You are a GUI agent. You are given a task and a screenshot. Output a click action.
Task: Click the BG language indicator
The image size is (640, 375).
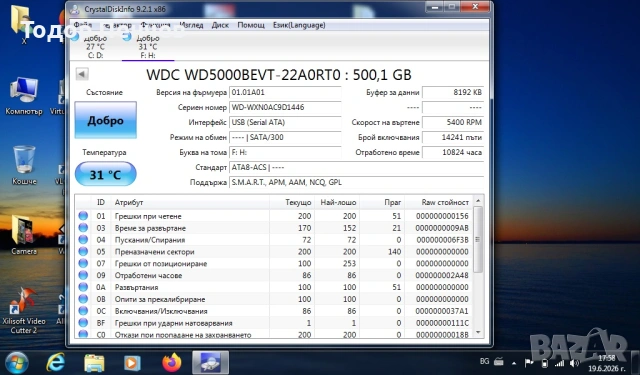coord(484,361)
